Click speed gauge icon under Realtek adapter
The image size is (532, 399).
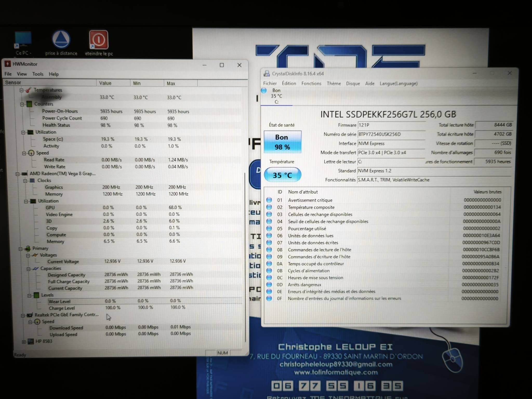37,322
